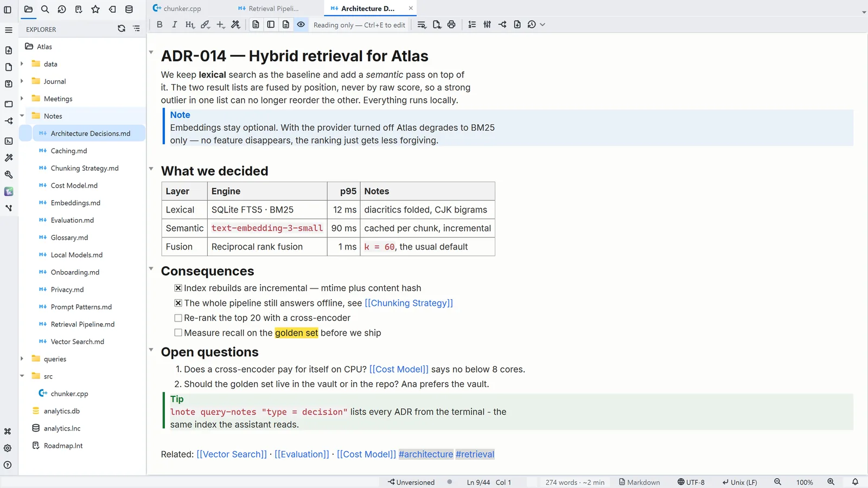The height and width of the screenshot is (488, 868).
Task: Open Vector Search.md in explorer
Action: point(78,342)
